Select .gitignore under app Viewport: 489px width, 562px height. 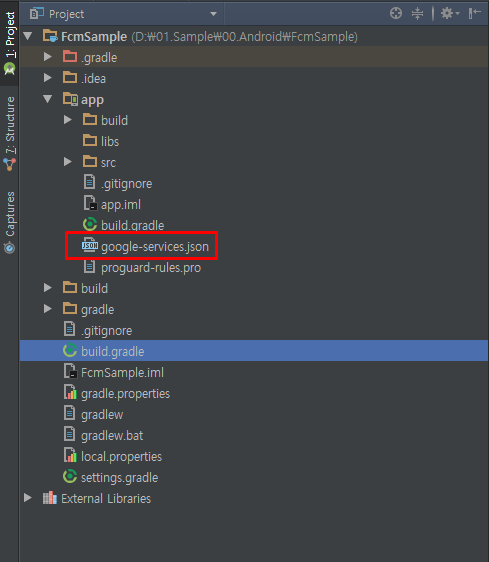127,184
